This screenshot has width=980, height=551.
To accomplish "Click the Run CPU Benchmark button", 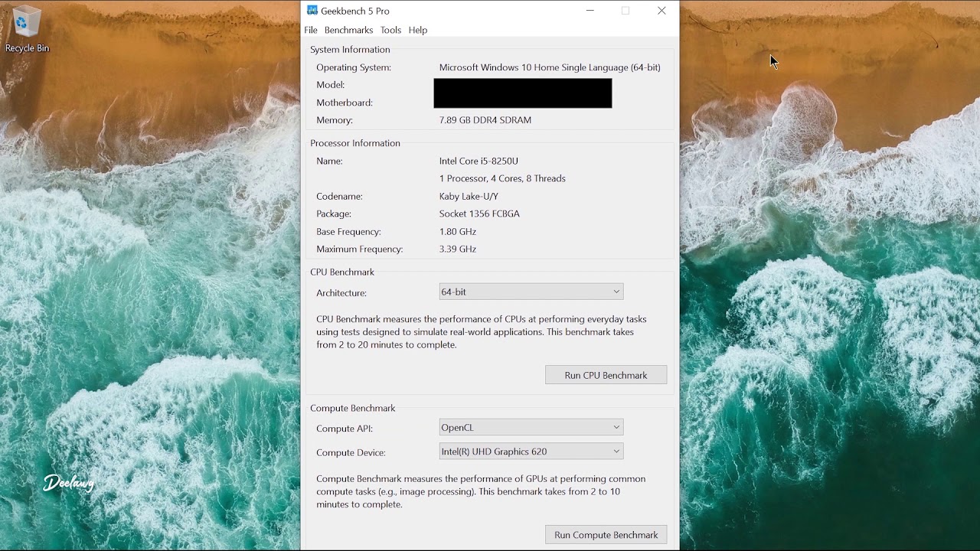I will pyautogui.click(x=606, y=375).
